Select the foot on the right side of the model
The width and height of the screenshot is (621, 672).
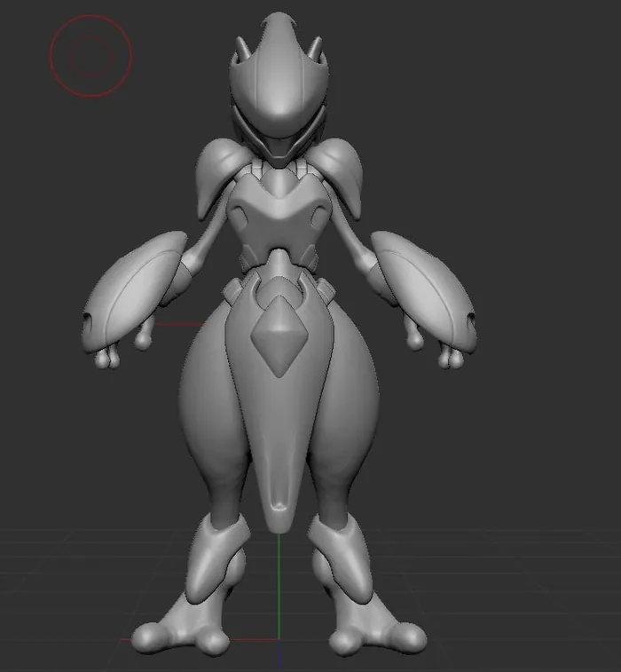pyautogui.click(x=377, y=632)
